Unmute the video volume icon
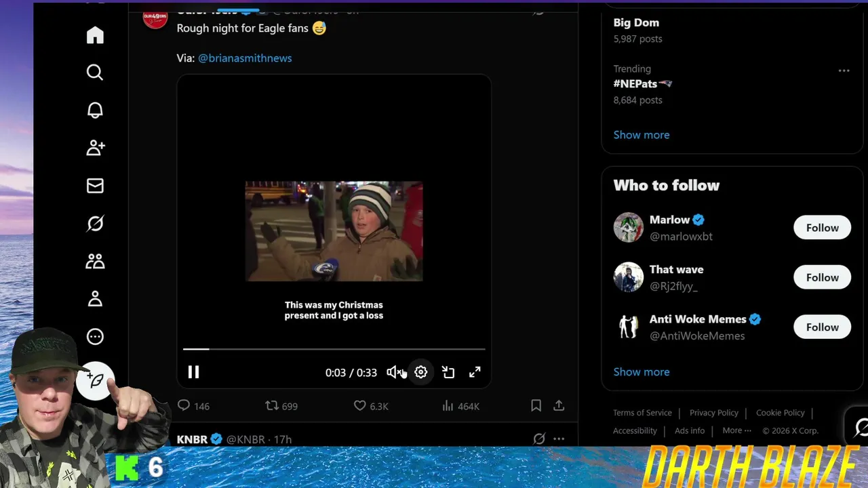The image size is (868, 488). pos(394,372)
